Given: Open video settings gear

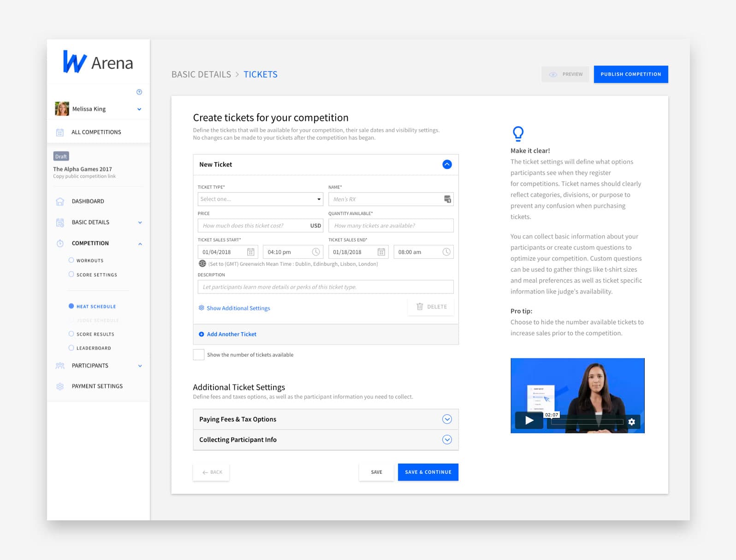Looking at the screenshot, I should click(x=632, y=422).
